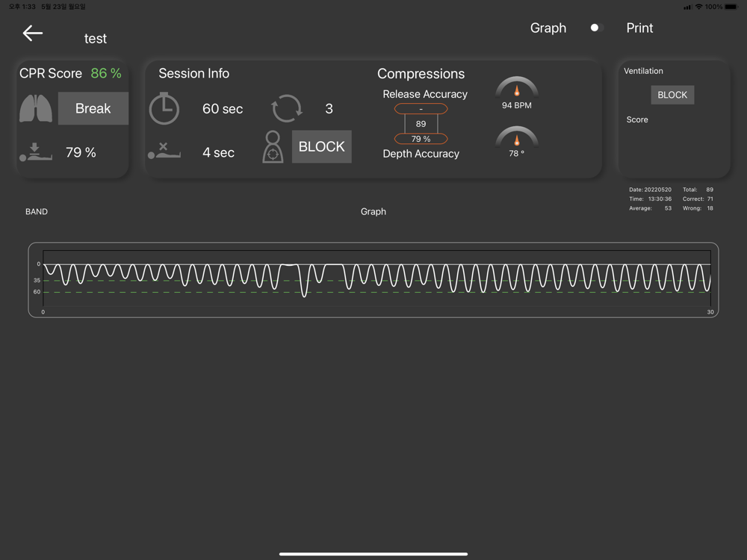This screenshot has height=560, width=747.
Task: Click the Ventilation Score label
Action: [x=637, y=119]
